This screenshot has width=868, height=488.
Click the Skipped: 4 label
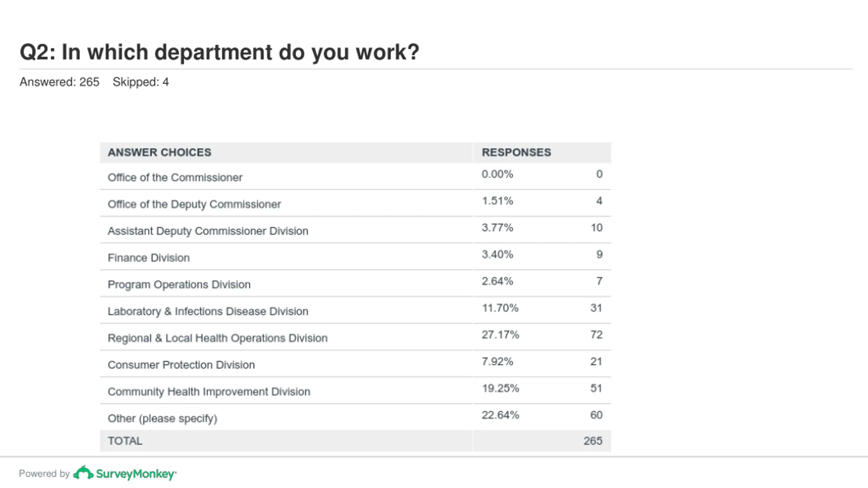(141, 82)
